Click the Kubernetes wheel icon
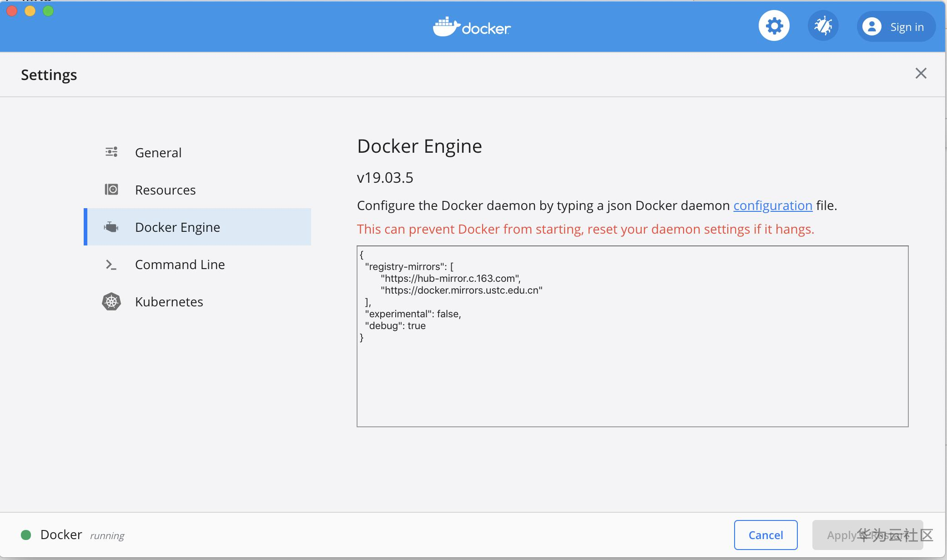Screen dimensions: 947x560 click(x=111, y=302)
